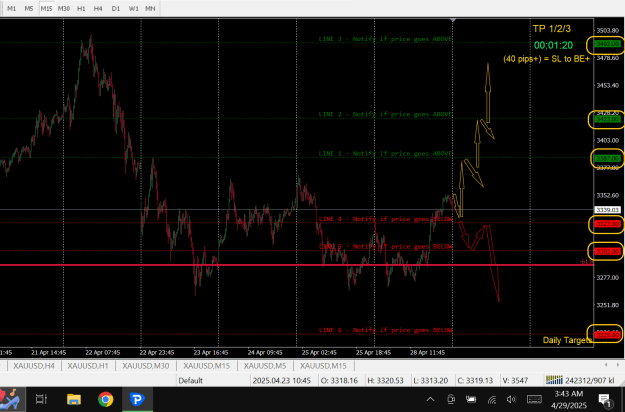This screenshot has width=625, height=412.
Task: Click the L: 3313.20 low value
Action: coord(431,381)
